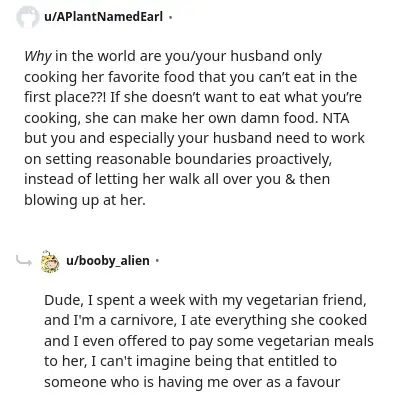The width and height of the screenshot is (400, 417).
Task: Click u/APlantNamedEarl's default grey avatar
Action: click(x=28, y=17)
